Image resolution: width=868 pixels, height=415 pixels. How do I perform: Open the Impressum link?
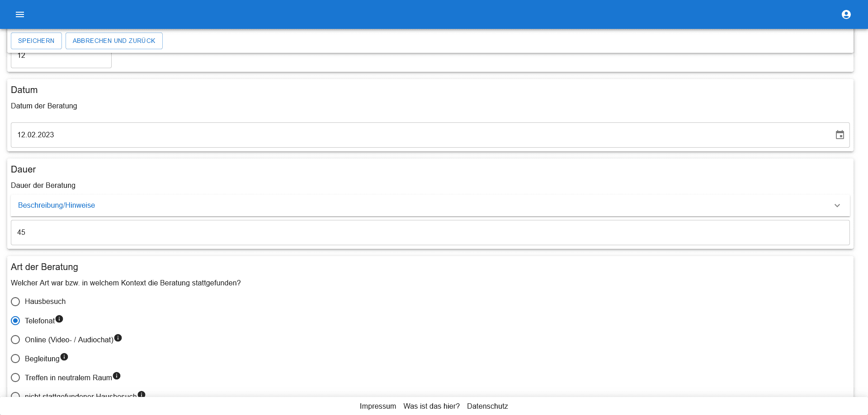coord(378,406)
